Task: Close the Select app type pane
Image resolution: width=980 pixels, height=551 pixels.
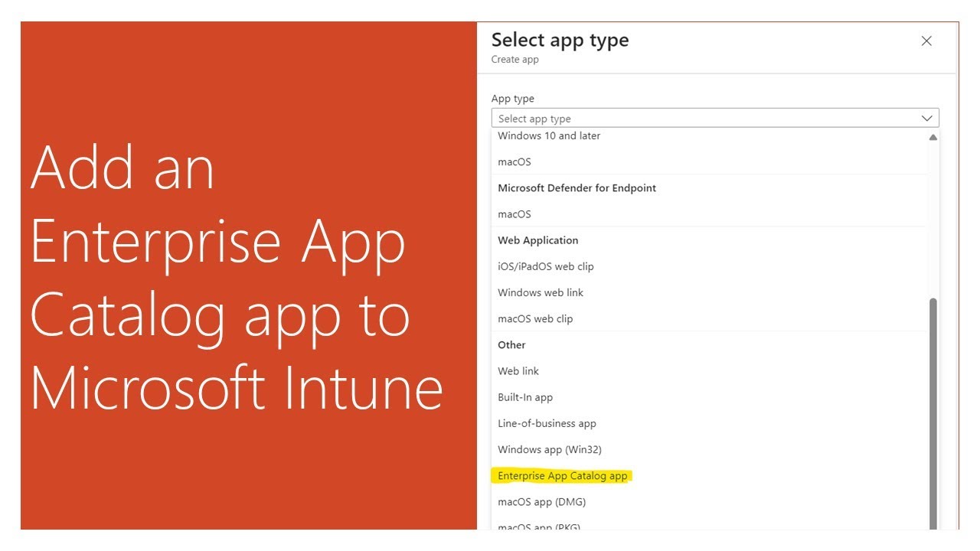Action: pyautogui.click(x=926, y=41)
